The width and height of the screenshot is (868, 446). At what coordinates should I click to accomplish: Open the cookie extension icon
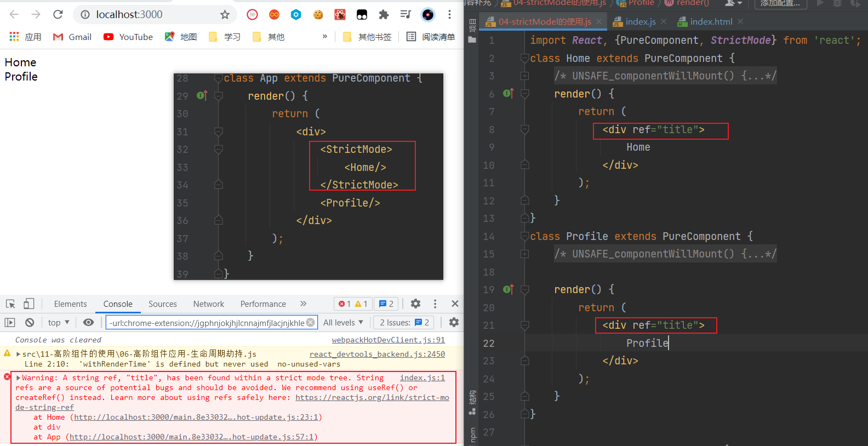point(318,15)
